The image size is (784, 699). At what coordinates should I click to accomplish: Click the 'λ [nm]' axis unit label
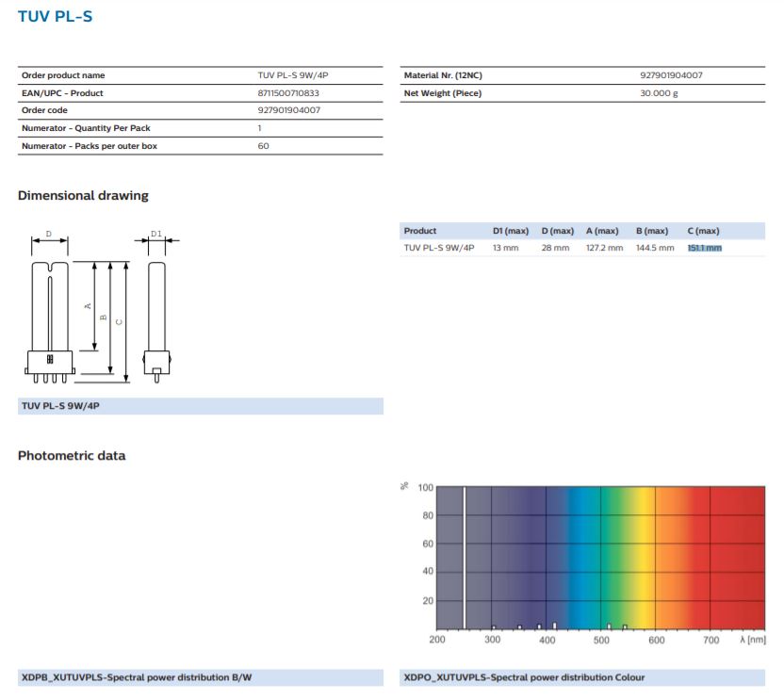click(x=753, y=640)
